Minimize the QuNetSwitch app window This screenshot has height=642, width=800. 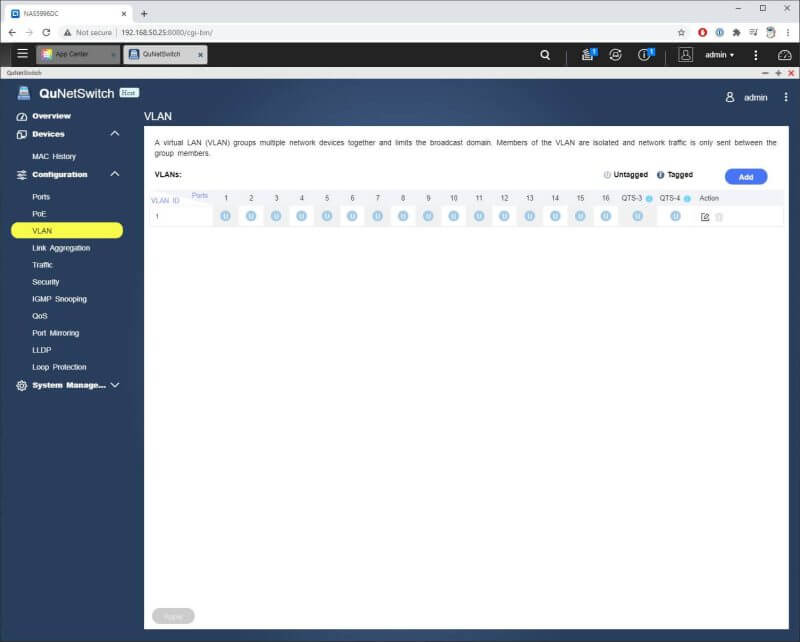tap(765, 73)
